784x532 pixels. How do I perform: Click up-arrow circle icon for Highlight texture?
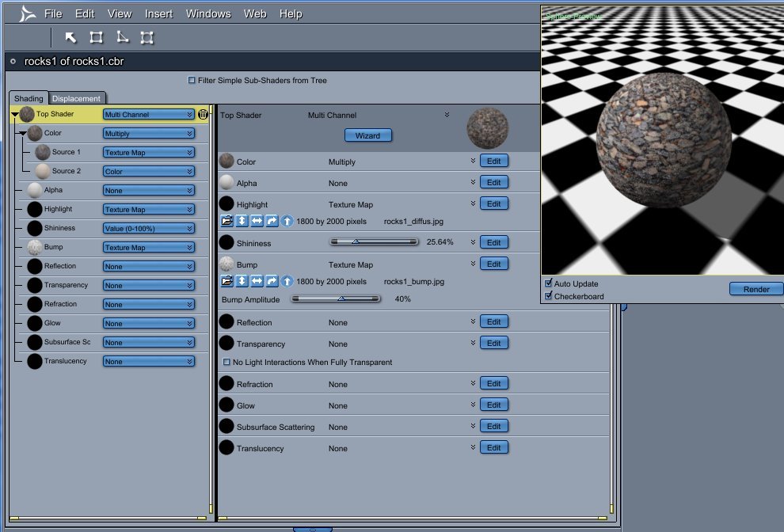tap(287, 221)
